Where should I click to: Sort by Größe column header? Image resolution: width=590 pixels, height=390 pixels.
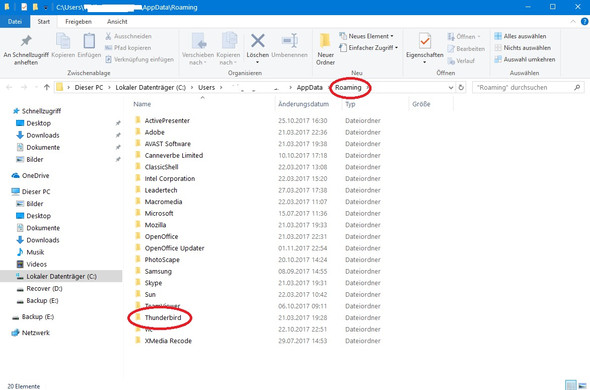(x=421, y=104)
